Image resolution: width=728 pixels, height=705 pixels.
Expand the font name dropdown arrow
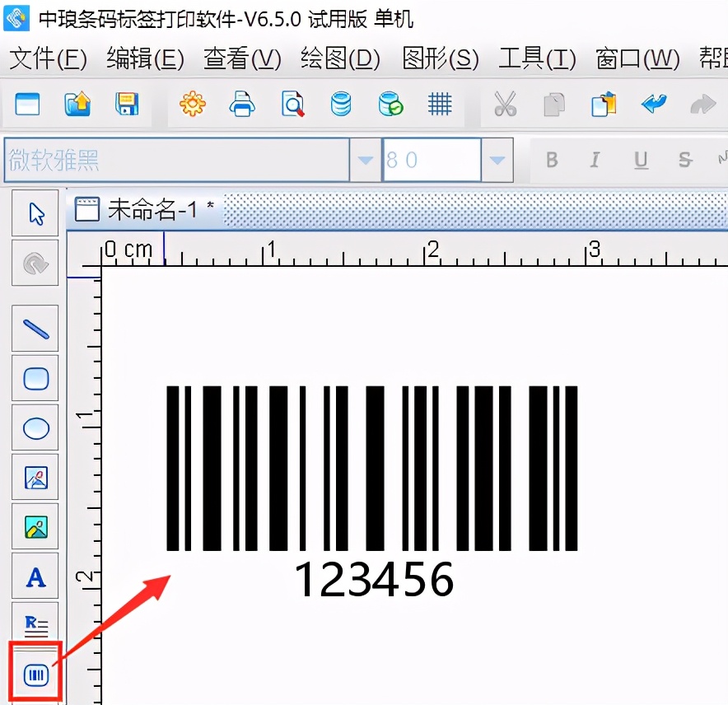point(366,160)
